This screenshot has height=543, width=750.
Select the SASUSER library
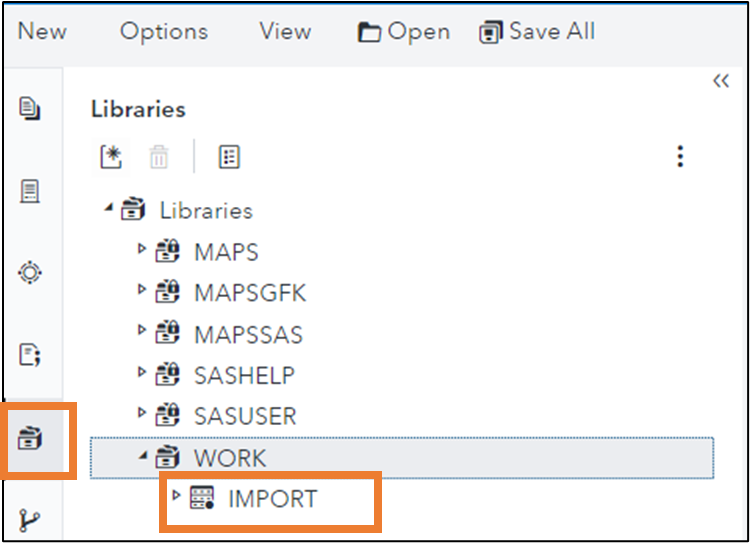(x=244, y=416)
